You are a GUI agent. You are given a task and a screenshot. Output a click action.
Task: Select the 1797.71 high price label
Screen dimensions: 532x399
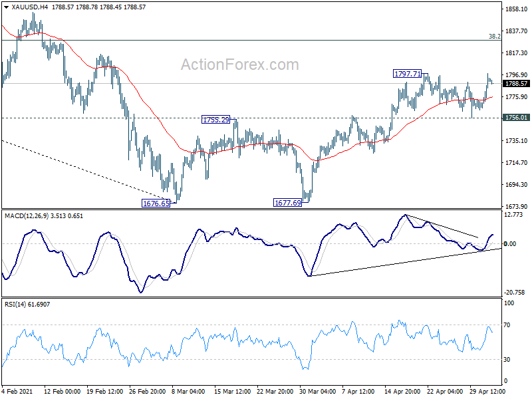pyautogui.click(x=407, y=74)
